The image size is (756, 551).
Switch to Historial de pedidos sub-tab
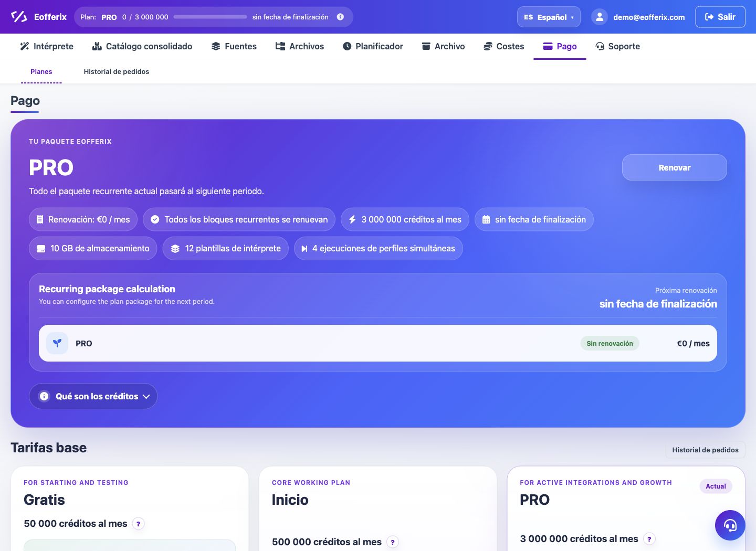pos(117,72)
